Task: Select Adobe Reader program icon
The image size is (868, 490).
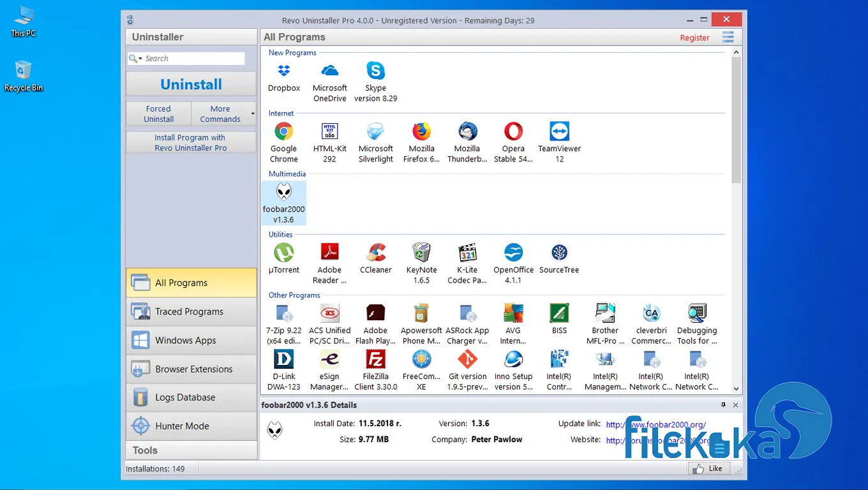Action: coord(330,253)
